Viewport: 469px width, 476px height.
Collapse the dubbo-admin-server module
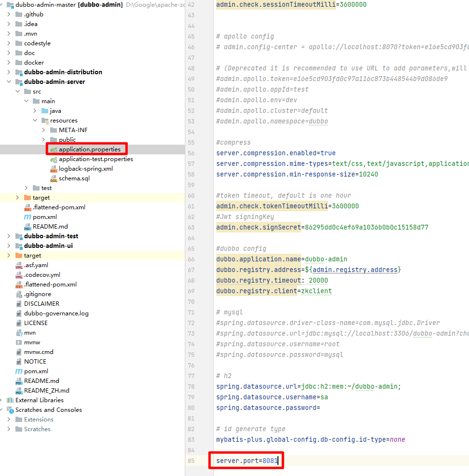9,82
